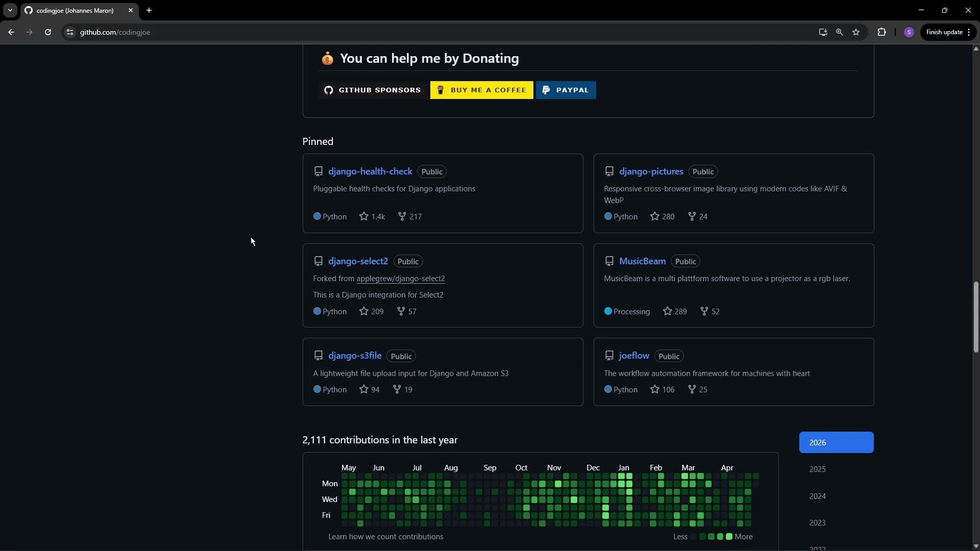Install app icon in address bar

[x=823, y=32]
